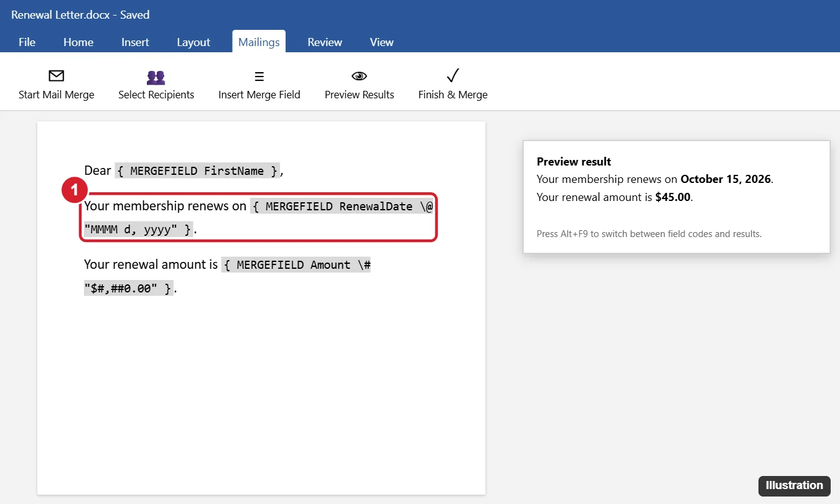Screen dimensions: 840x504
Task: Click the text "Your renewal amount is" in the letter
Action: point(151,264)
